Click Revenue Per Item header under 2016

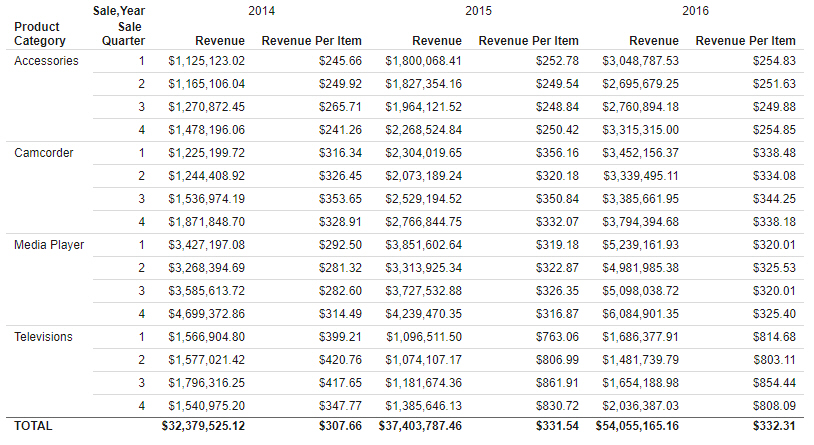pos(745,41)
